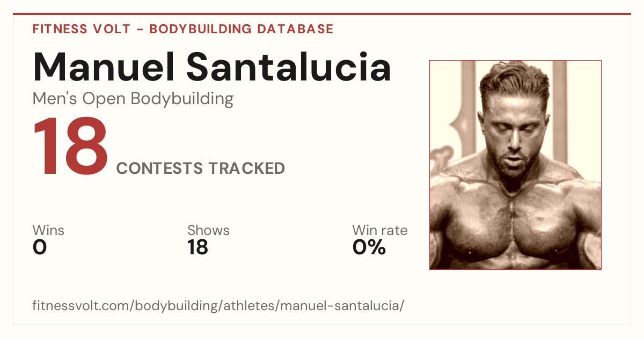Click 'manuel-santalucia' slug in the URL
The image size is (644, 338).
click(340, 306)
